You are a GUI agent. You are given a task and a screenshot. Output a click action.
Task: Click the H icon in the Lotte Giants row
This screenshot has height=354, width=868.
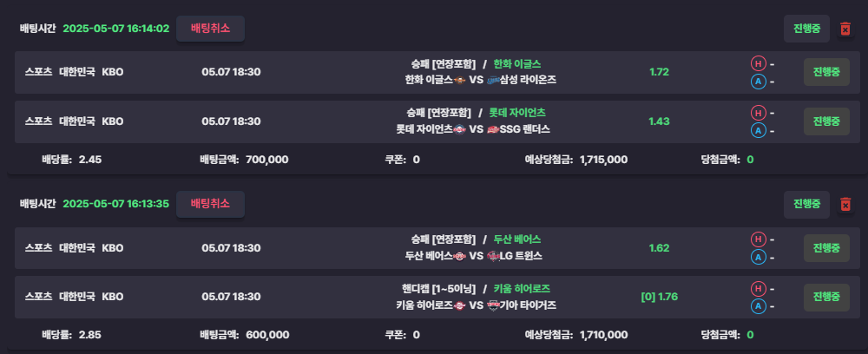click(757, 113)
